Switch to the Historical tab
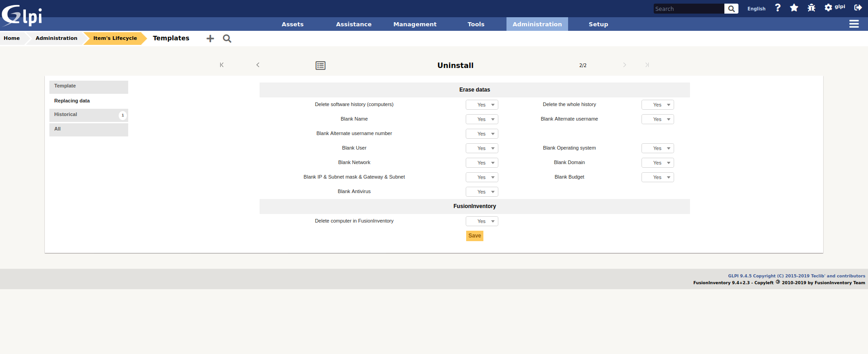 tap(66, 115)
